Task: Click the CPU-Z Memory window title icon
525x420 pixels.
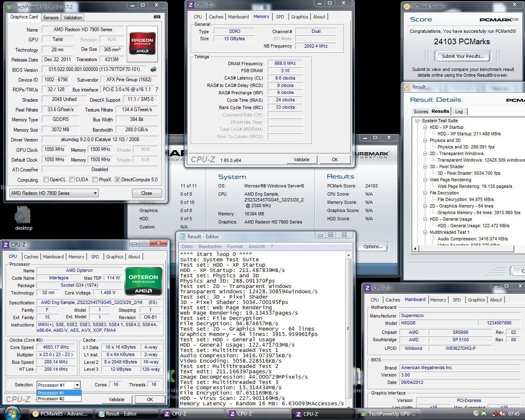Action: pos(190,5)
